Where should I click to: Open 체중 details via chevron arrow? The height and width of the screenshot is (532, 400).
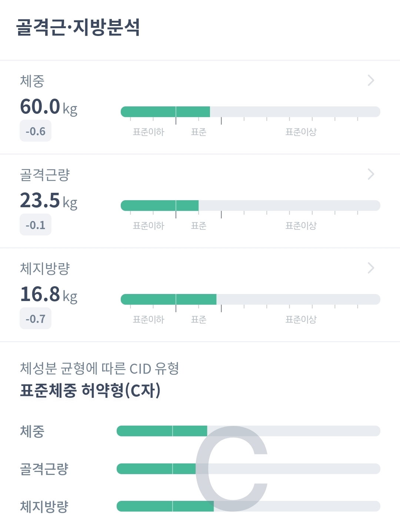tap(371, 80)
